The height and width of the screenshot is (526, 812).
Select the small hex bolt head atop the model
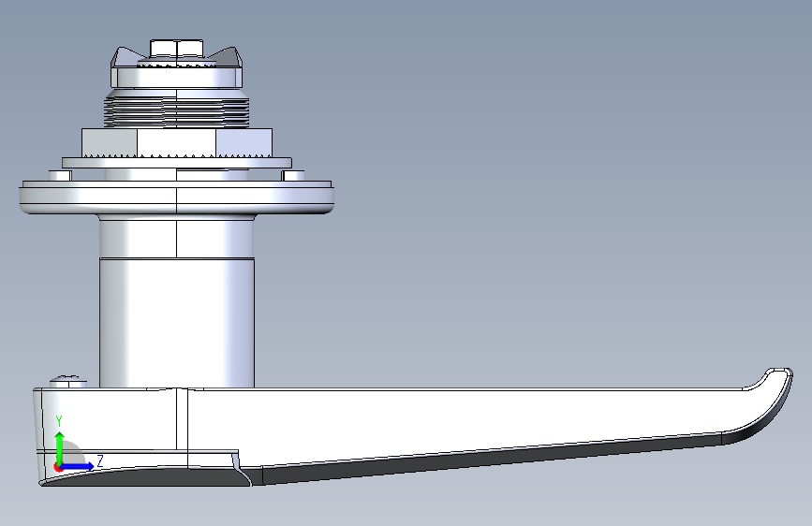click(177, 48)
